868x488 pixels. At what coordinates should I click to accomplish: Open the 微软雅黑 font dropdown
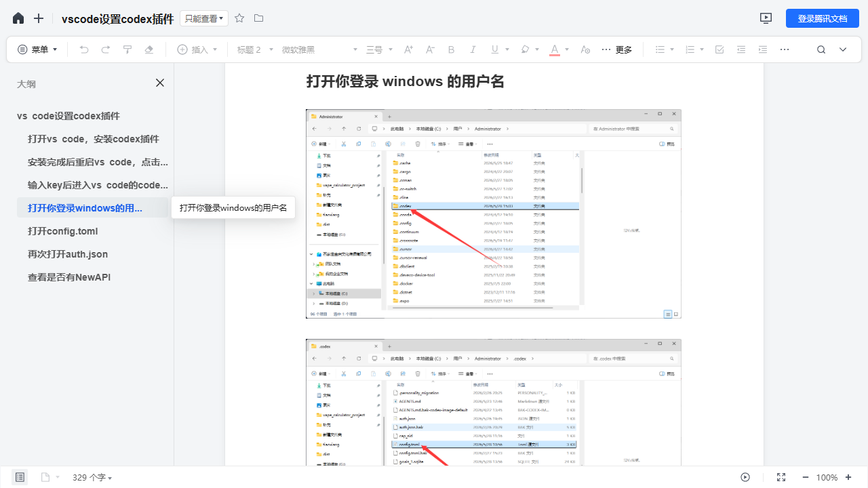click(x=319, y=49)
